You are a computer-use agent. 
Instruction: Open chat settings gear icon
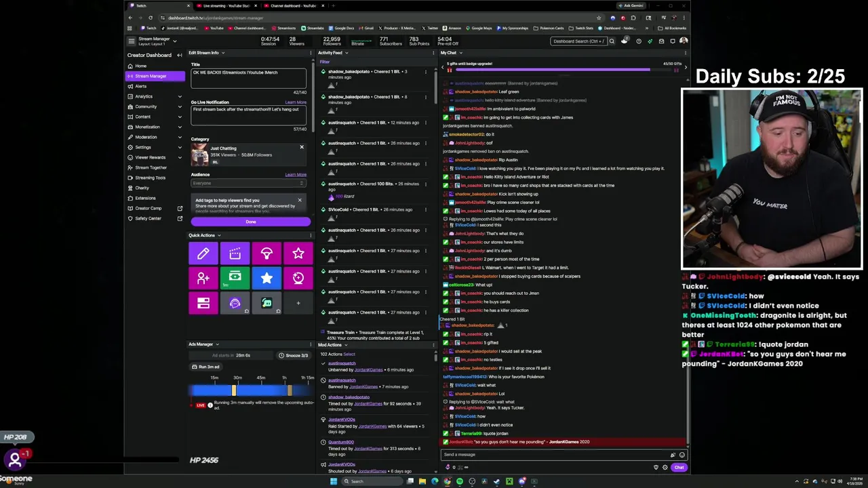click(x=665, y=468)
